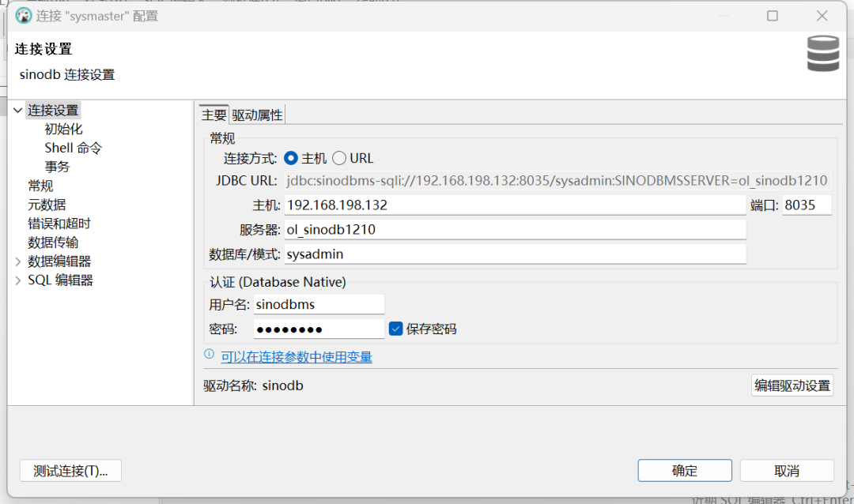Select the 主机 connection radio button
This screenshot has height=504, width=854.
(291, 158)
